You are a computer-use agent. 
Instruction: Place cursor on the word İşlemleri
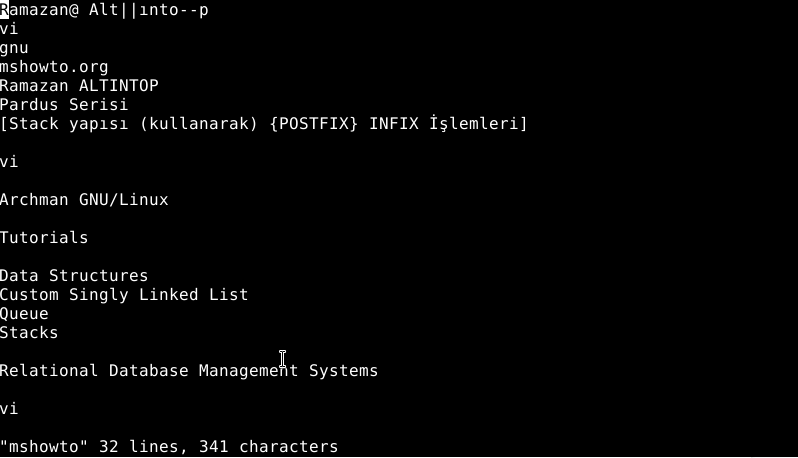coord(477,124)
